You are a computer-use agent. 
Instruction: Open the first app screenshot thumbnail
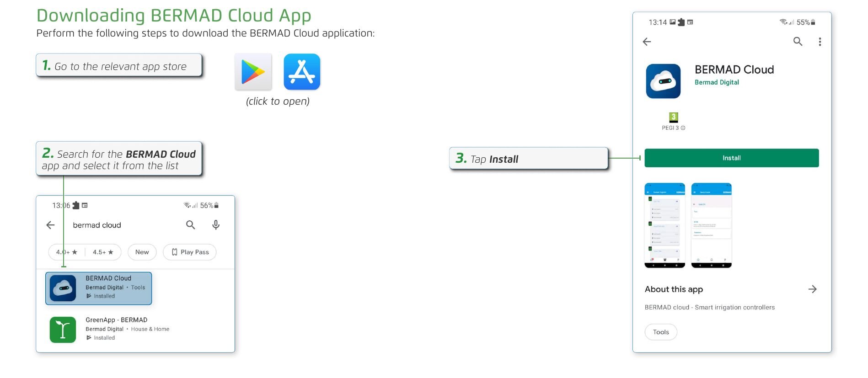point(664,225)
